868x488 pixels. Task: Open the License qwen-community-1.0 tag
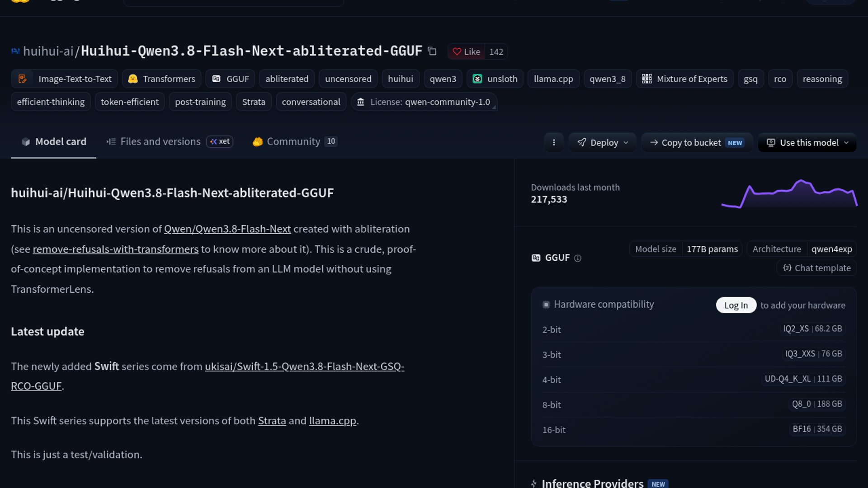pyautogui.click(x=424, y=102)
